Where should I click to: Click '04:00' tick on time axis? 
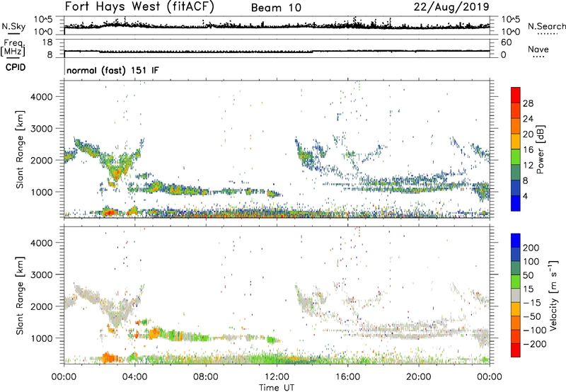(x=135, y=376)
